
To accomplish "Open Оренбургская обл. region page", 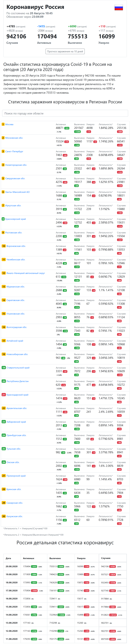I will click(17, 435).
